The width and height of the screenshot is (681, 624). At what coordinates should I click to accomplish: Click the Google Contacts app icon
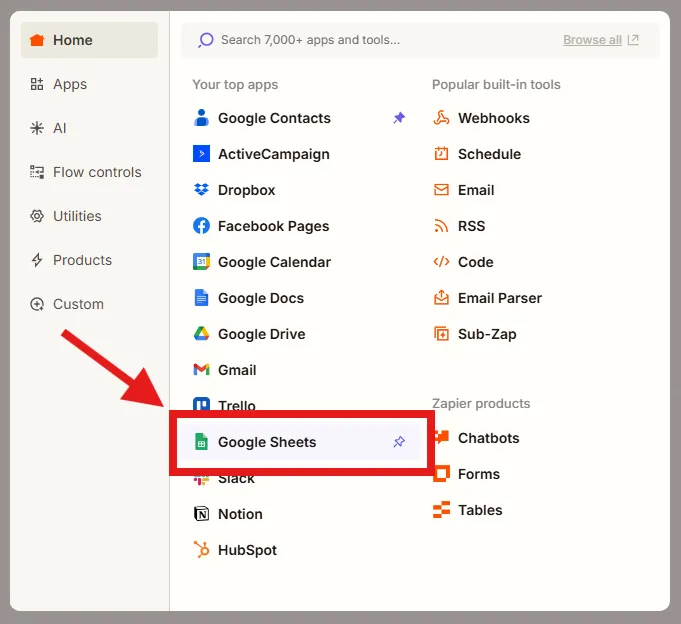click(201, 118)
